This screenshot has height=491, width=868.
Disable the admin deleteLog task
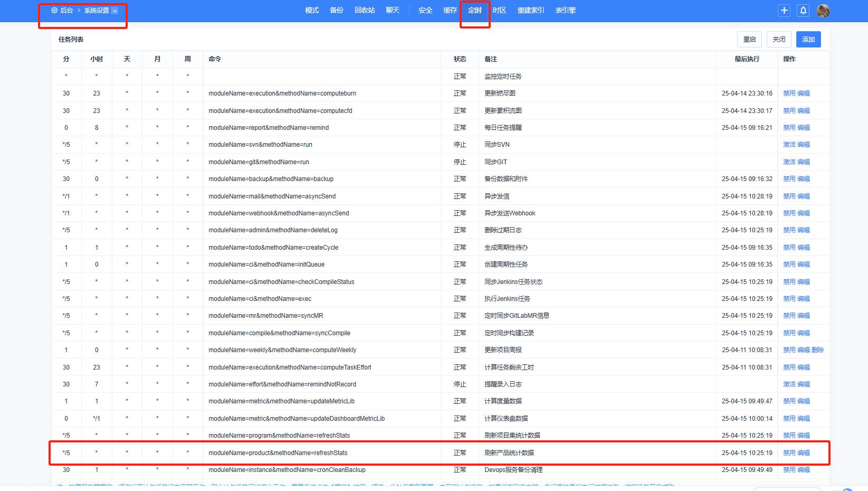click(789, 230)
